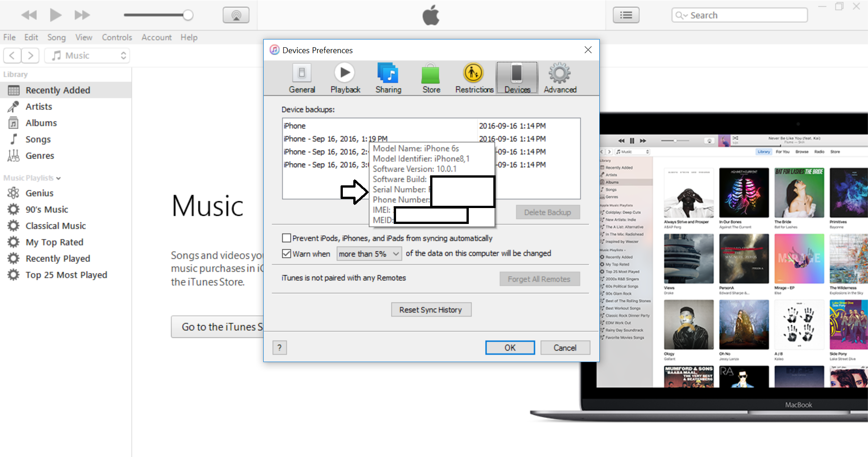
Task: Click the Forget All Remotes button
Action: click(539, 279)
